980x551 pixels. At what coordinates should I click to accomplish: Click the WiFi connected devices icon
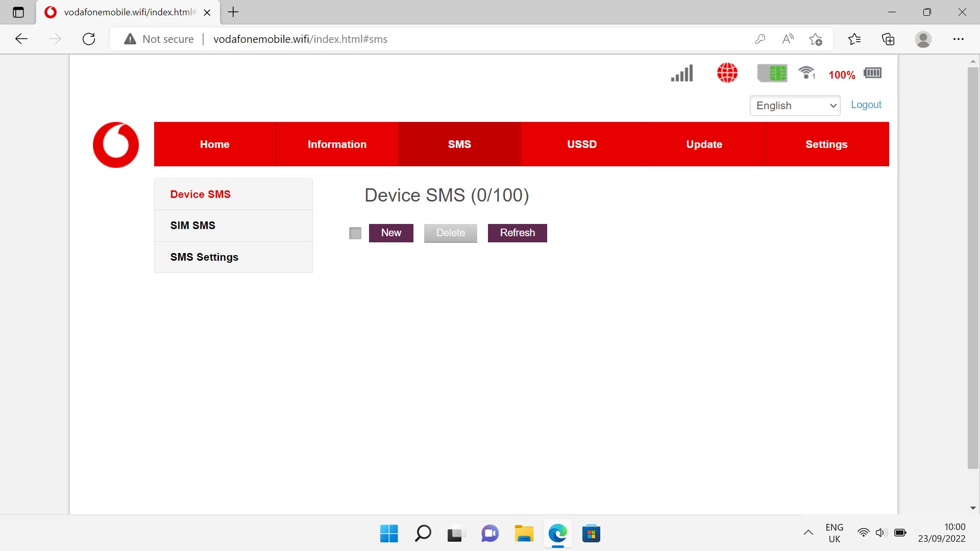tap(806, 73)
